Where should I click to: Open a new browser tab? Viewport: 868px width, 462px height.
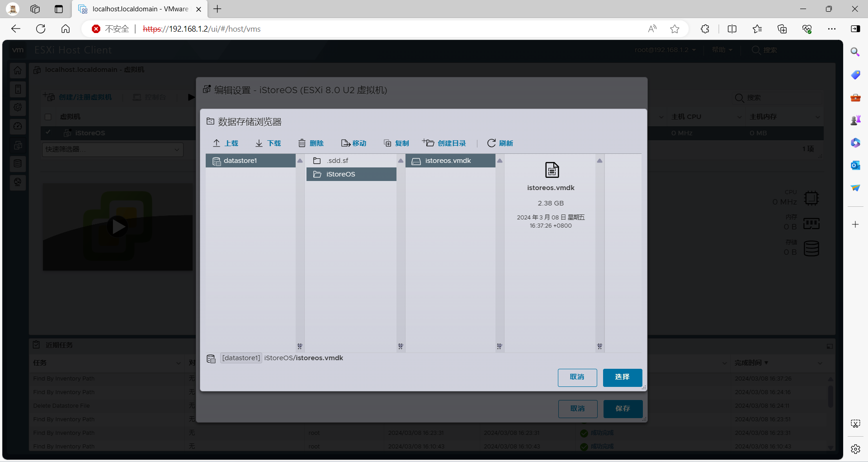click(x=217, y=9)
